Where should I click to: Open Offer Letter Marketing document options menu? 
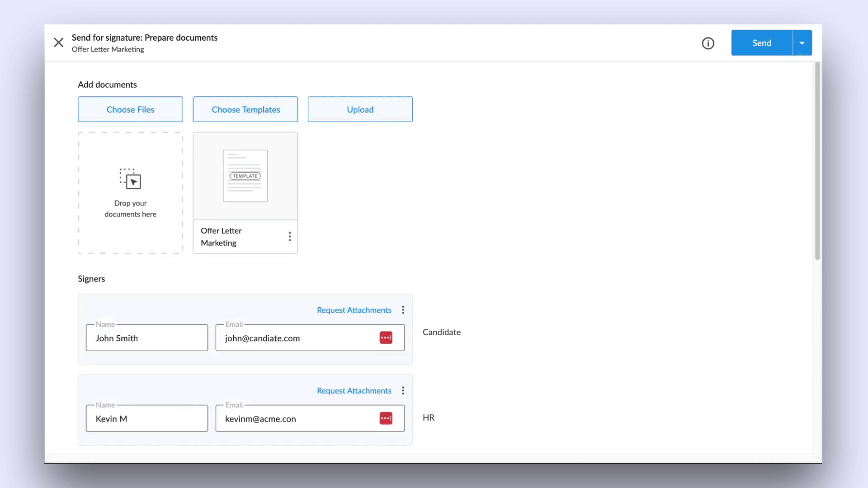(290, 236)
